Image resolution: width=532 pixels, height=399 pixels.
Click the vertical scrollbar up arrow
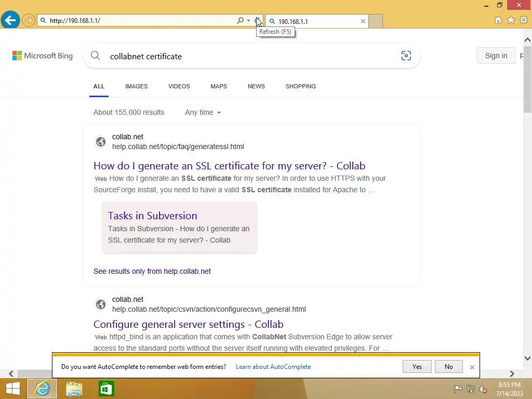[528, 40]
